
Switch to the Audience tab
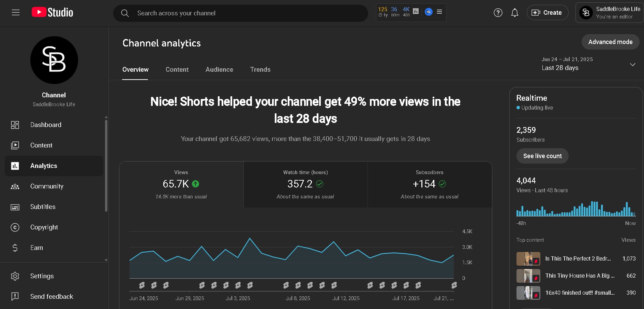click(219, 70)
